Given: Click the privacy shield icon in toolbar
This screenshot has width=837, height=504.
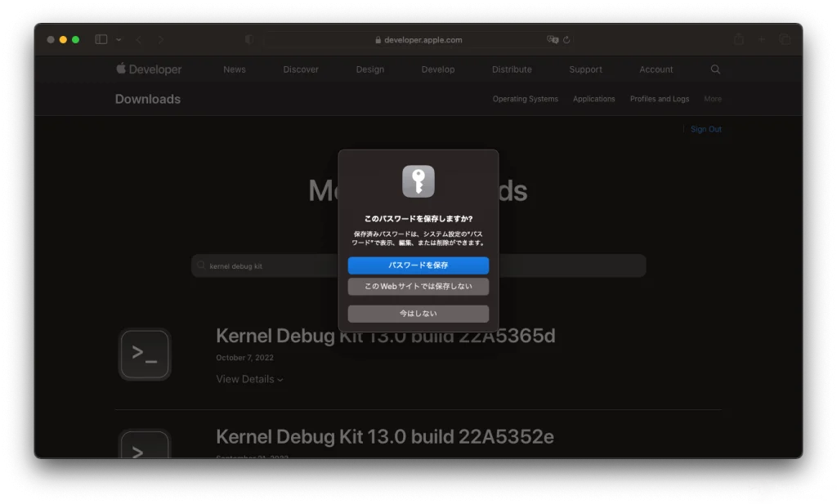Looking at the screenshot, I should pyautogui.click(x=249, y=39).
